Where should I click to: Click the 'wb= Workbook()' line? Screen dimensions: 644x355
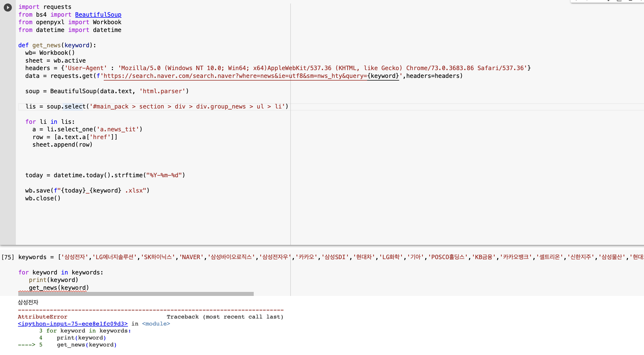pos(50,53)
